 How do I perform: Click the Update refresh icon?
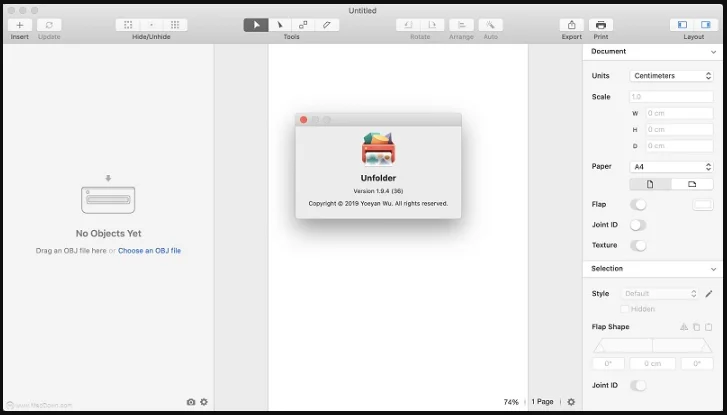coord(49,25)
